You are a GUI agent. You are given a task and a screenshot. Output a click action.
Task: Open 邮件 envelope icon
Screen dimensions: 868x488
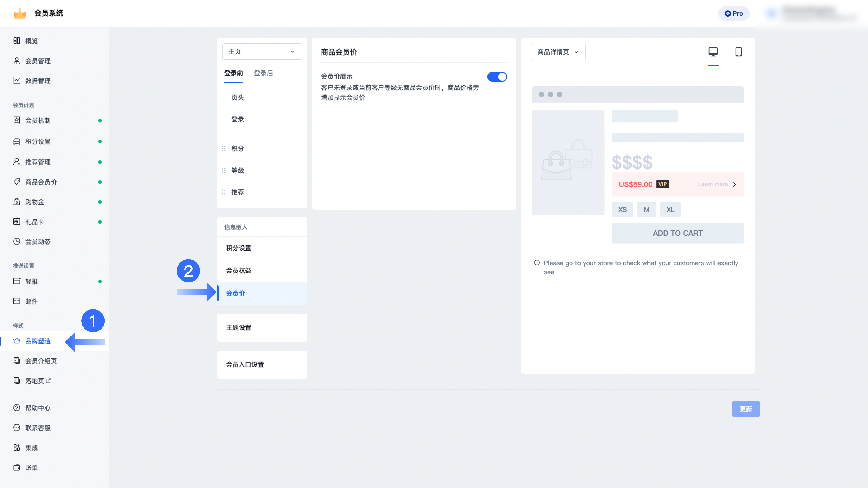[x=16, y=301]
